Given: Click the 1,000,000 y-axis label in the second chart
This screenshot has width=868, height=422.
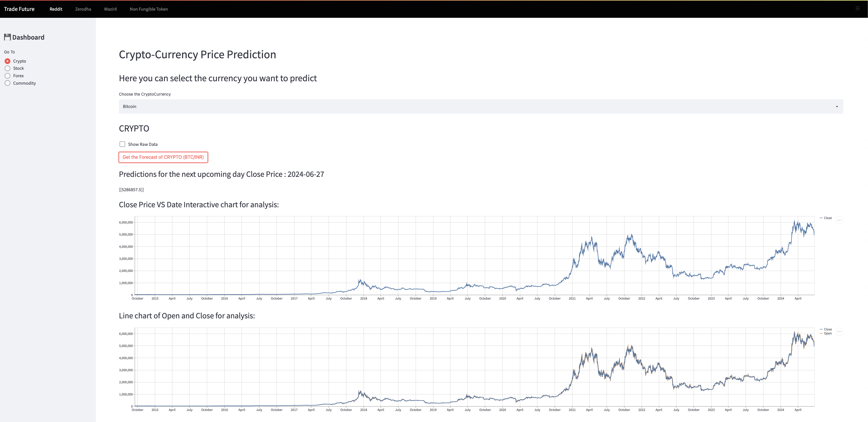Looking at the screenshot, I should pos(126,394).
